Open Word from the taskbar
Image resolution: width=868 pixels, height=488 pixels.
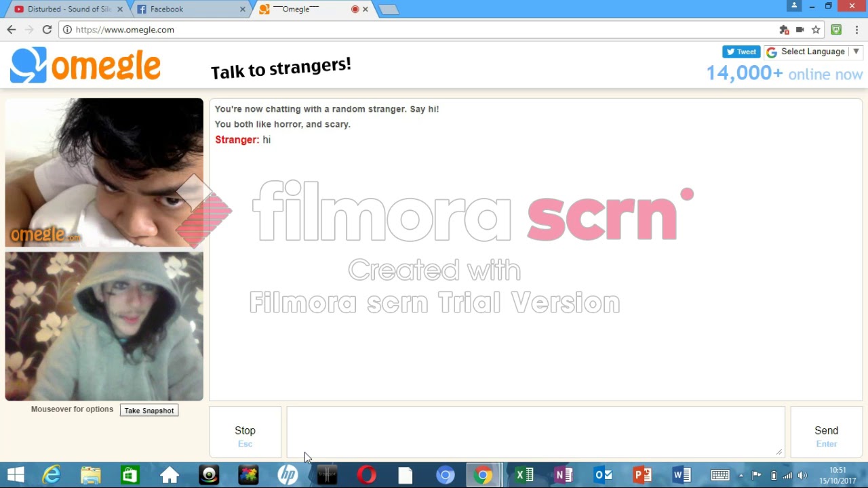tap(681, 475)
